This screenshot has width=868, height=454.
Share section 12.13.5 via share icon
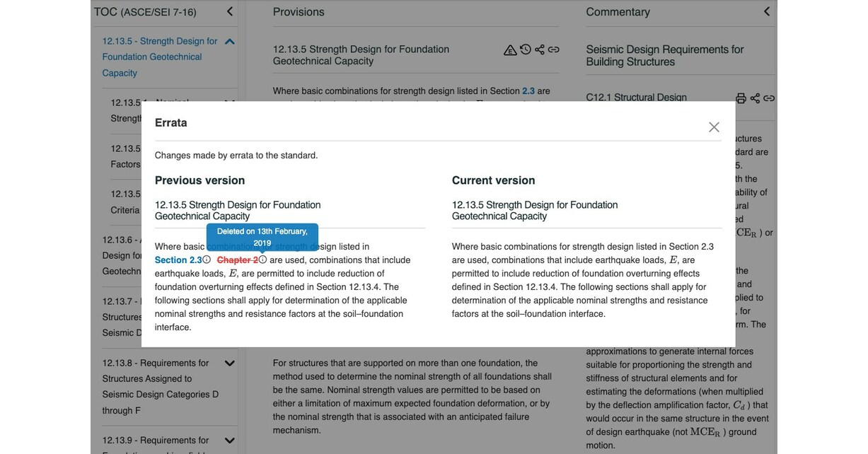[x=540, y=50]
